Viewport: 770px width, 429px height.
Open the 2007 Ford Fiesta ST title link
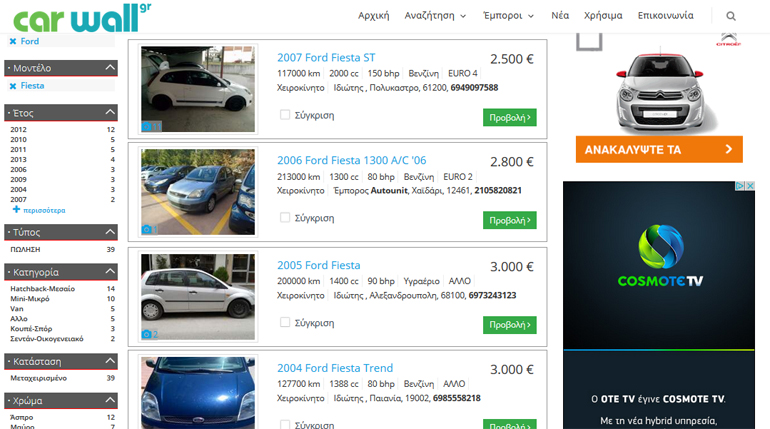(326, 58)
